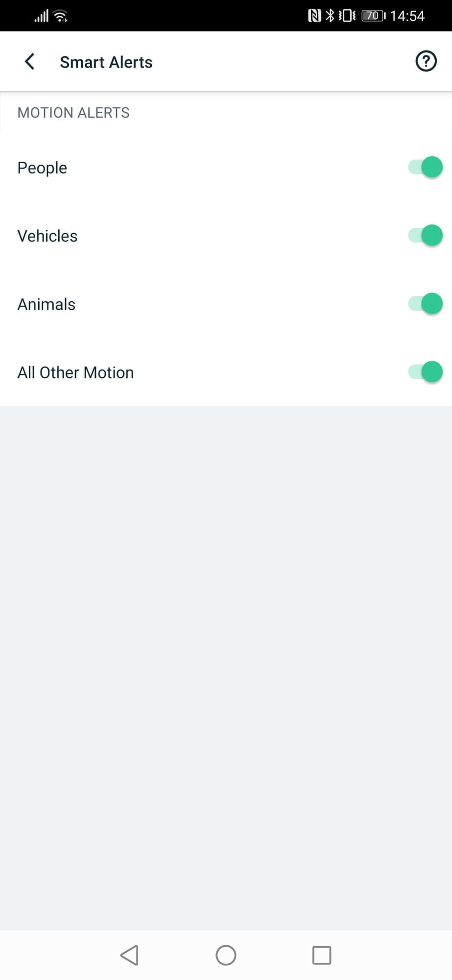
Task: Tap the vibrate mode status icon
Action: click(347, 16)
